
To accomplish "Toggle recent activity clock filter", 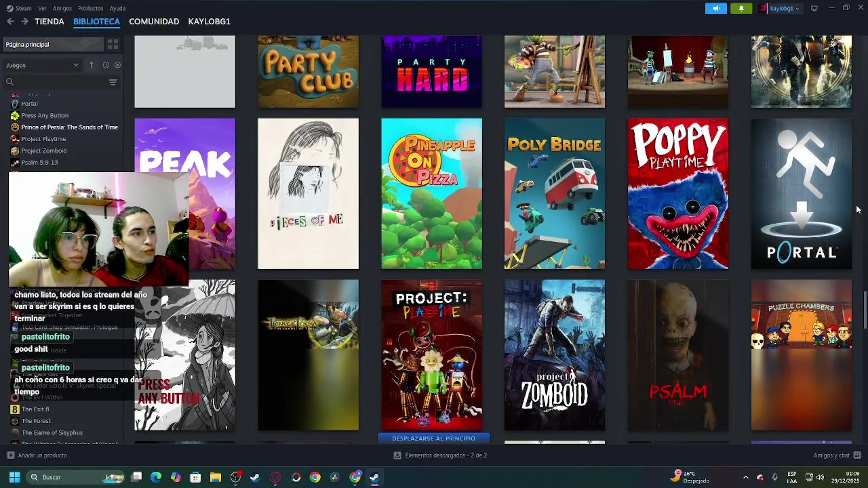I will pyautogui.click(x=106, y=65).
